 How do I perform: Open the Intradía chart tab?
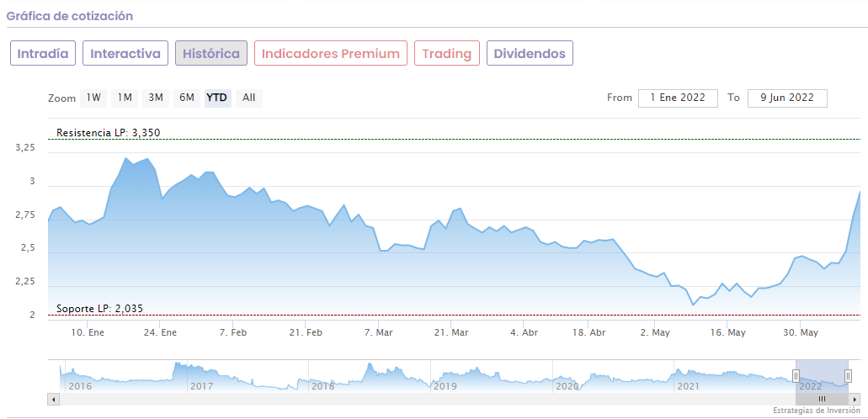pos(43,54)
